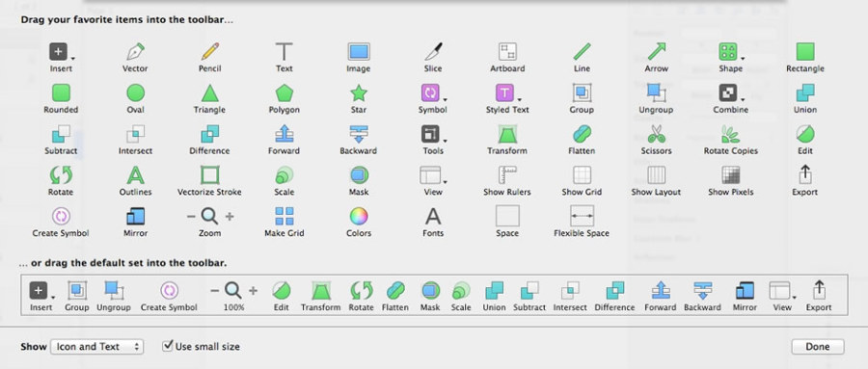The height and width of the screenshot is (369, 868).
Task: Select the Vectorize Stroke icon
Action: tap(210, 175)
